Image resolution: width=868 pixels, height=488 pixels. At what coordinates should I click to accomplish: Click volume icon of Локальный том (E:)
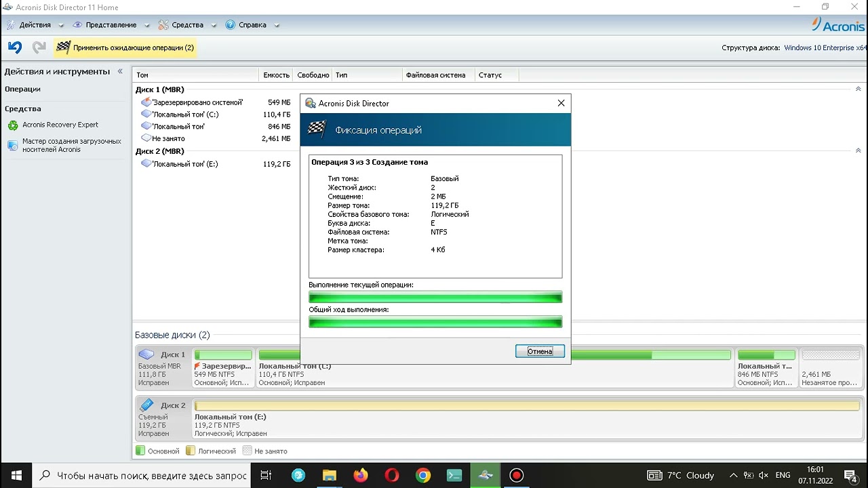[x=146, y=164]
